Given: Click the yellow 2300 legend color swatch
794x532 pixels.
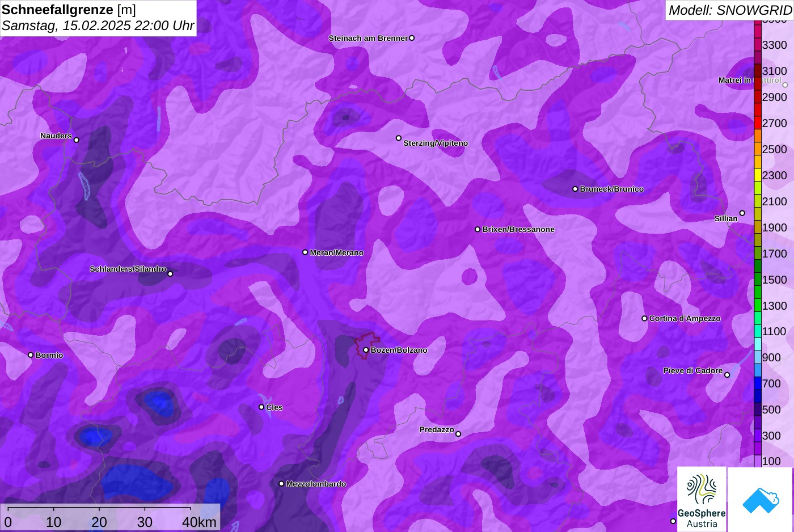Looking at the screenshot, I should (758, 175).
